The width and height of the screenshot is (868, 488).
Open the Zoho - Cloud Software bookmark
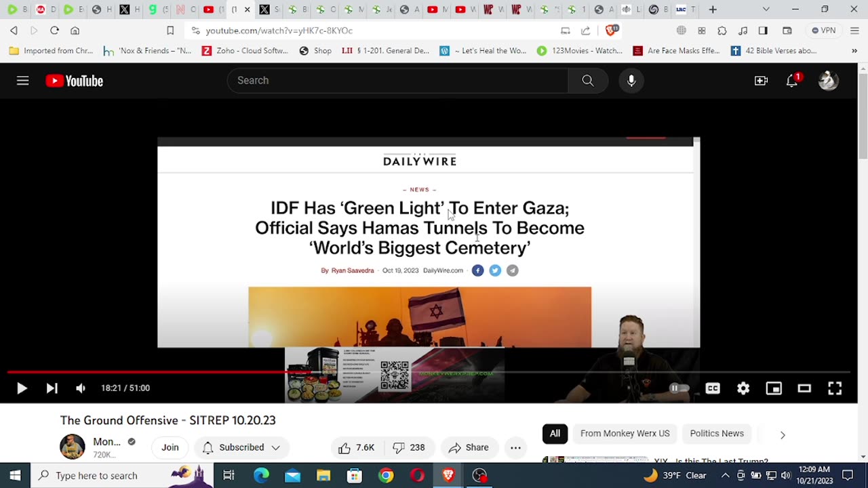coord(245,51)
